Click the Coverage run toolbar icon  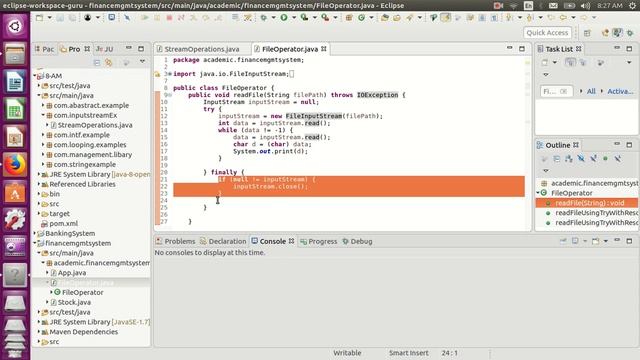[x=304, y=18]
